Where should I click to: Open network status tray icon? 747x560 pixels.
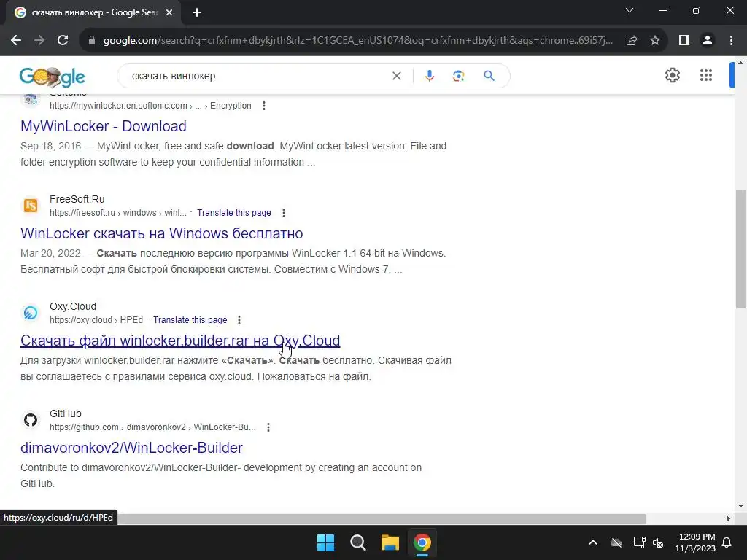[x=639, y=542]
